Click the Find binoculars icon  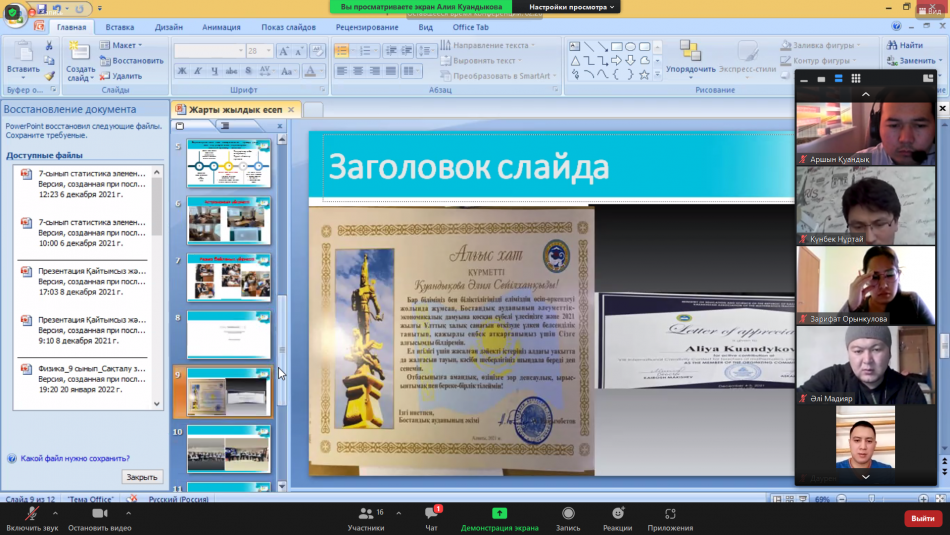point(892,45)
